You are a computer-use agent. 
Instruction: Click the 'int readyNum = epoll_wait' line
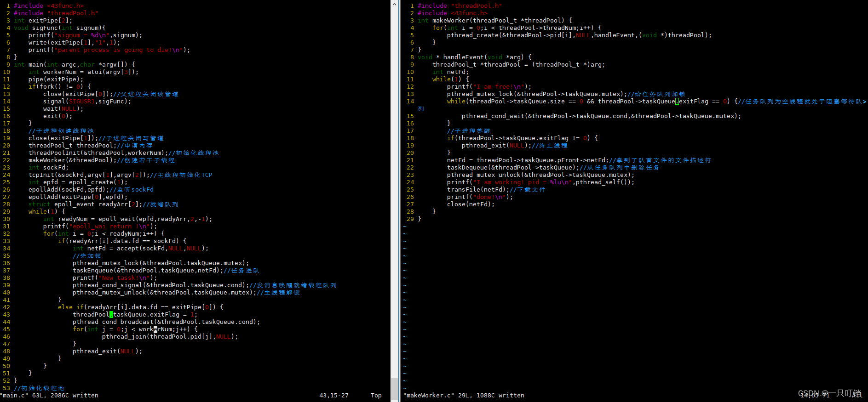click(x=128, y=219)
